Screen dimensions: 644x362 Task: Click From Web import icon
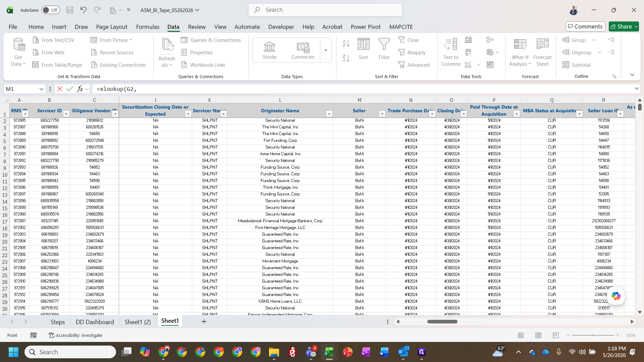(36, 52)
